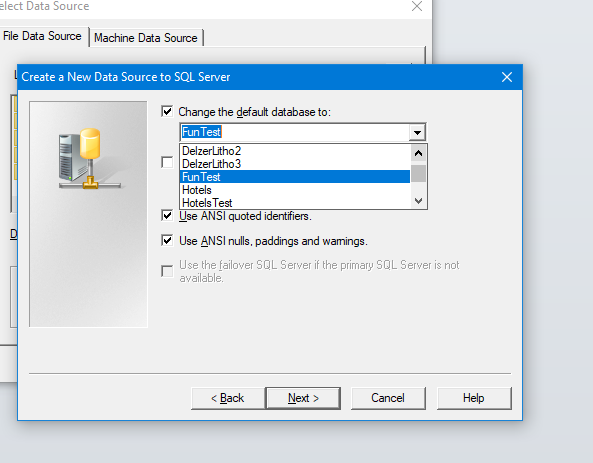Click database list scroll down arrow
The image size is (593, 463).
(x=418, y=200)
